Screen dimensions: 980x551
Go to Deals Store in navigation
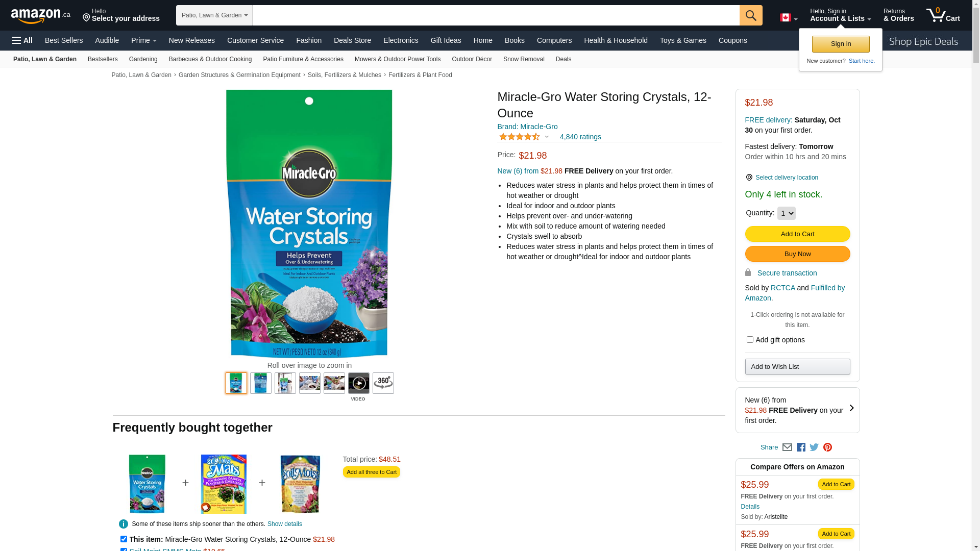coord(352,40)
